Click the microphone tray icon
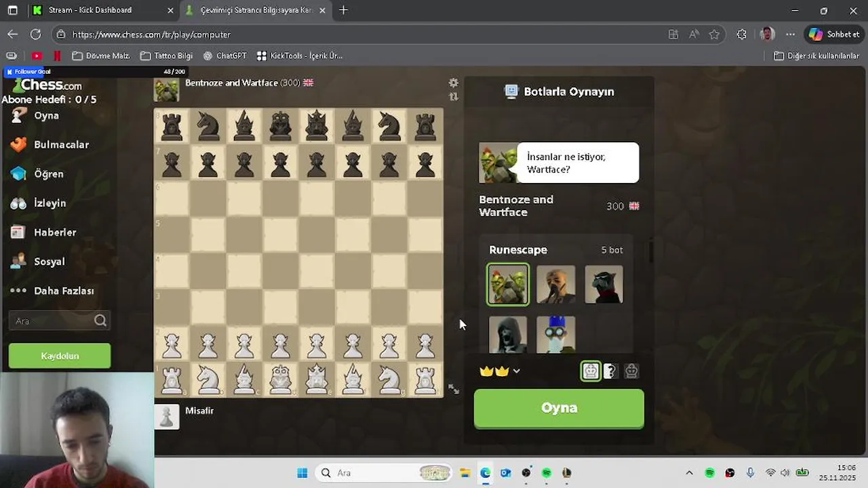868x488 pixels. coord(750,473)
